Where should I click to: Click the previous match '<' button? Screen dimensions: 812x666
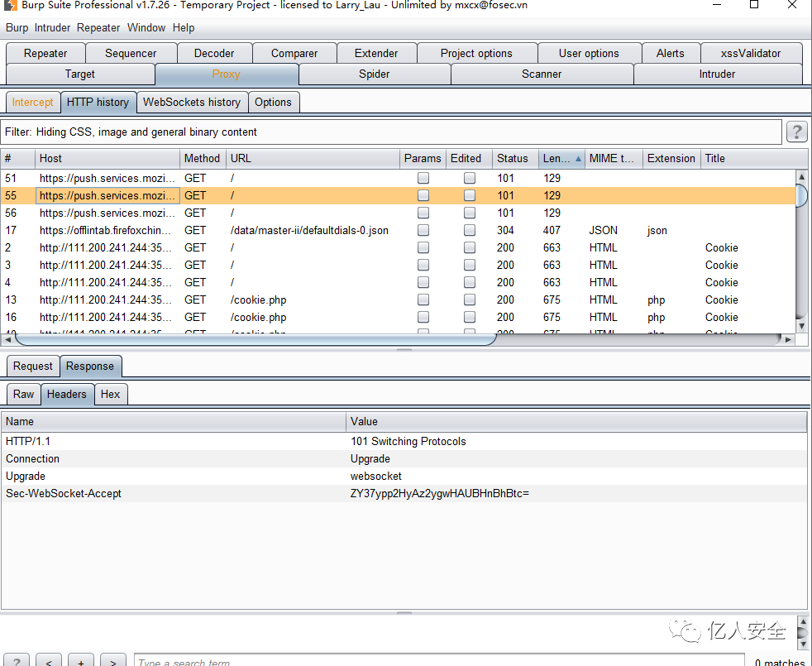click(49, 660)
